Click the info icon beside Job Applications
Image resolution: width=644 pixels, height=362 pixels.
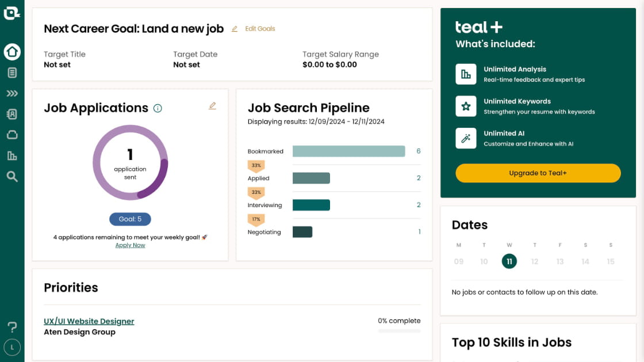[158, 108]
